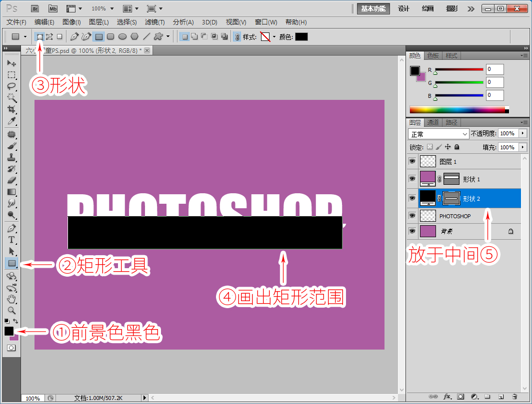
Task: Select the Crop tool
Action: coord(11,109)
